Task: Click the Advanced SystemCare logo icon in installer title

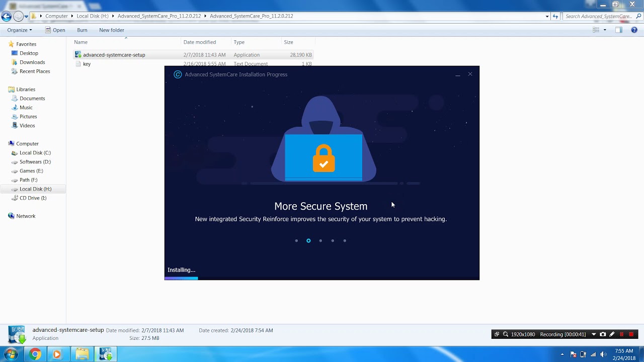Action: pos(178,74)
